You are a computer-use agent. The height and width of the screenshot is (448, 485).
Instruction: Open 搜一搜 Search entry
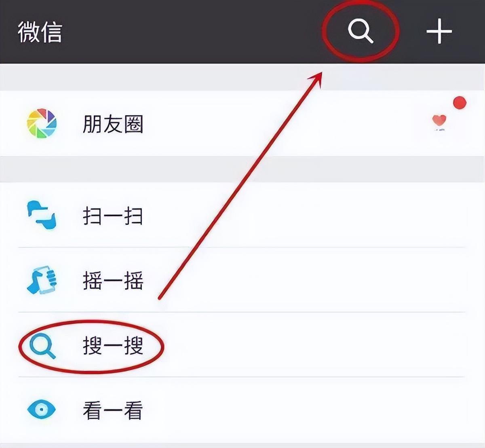113,346
